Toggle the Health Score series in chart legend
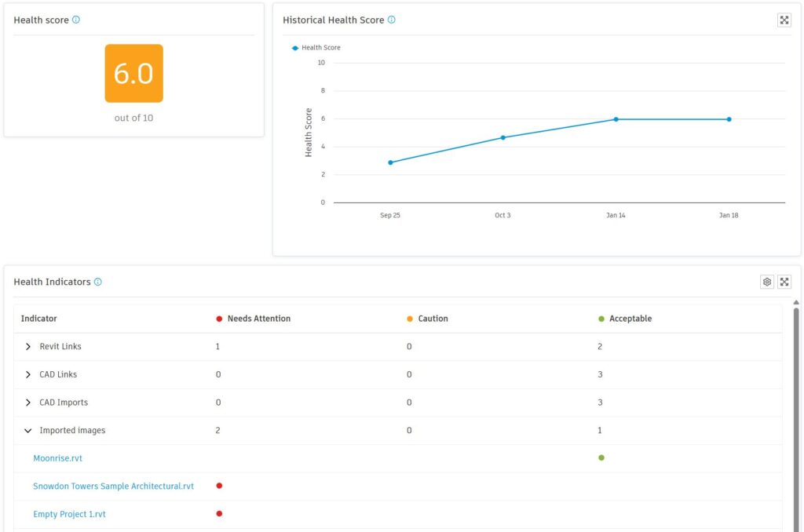Viewport: 804px width, 532px height. click(313, 47)
